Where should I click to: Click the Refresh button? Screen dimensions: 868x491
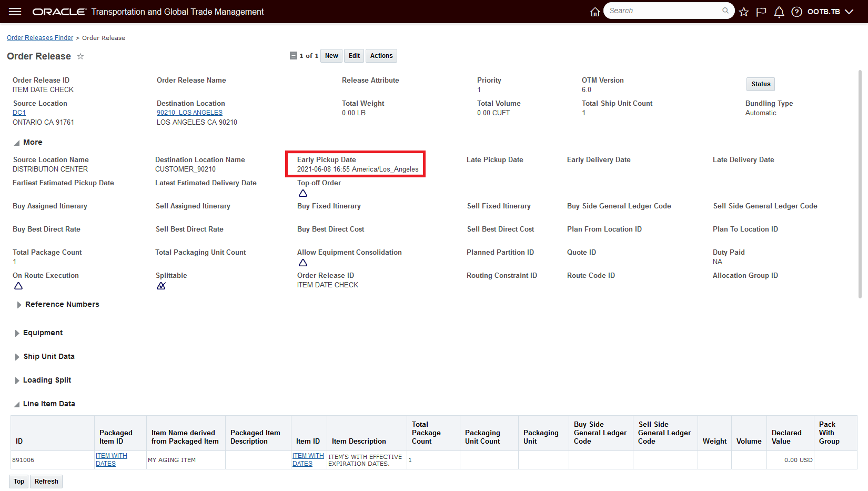click(46, 482)
